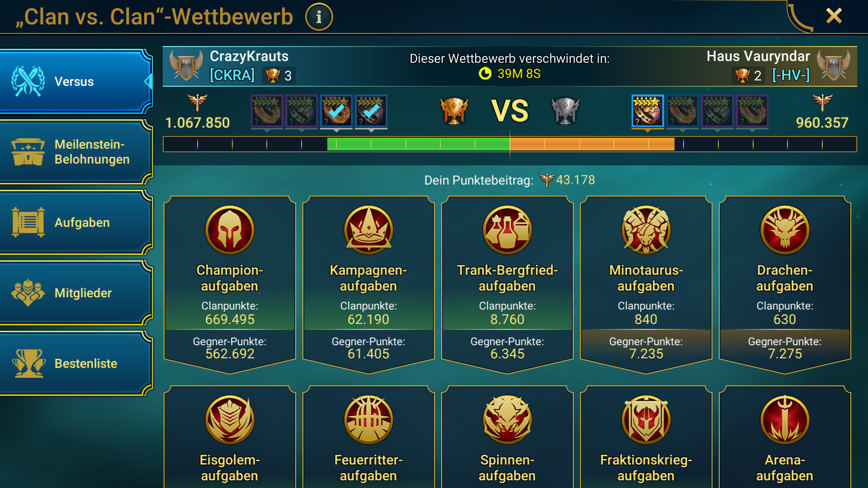
Task: Select fourth CrazyKrauts reward chest with checkmark
Action: click(x=371, y=111)
